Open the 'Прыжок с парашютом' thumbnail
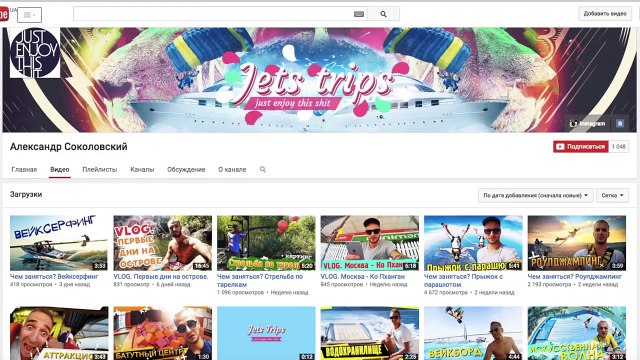This screenshot has width=640, height=360. [473, 243]
